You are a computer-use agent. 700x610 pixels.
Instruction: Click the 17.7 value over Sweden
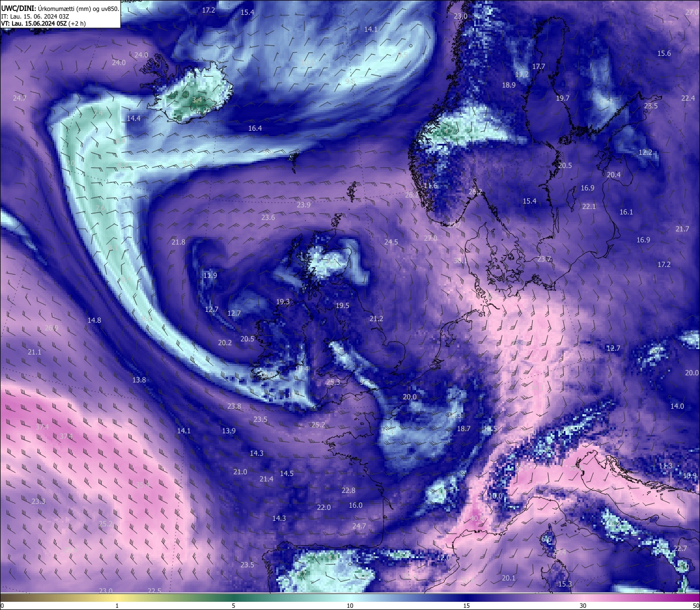point(539,66)
